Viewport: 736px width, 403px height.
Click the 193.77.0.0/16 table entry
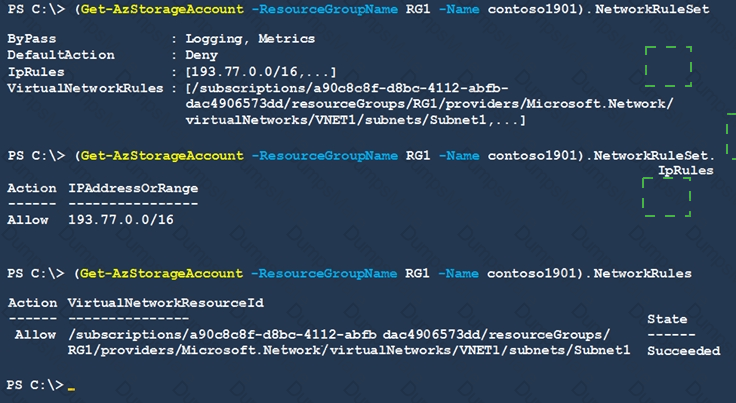(x=121, y=220)
